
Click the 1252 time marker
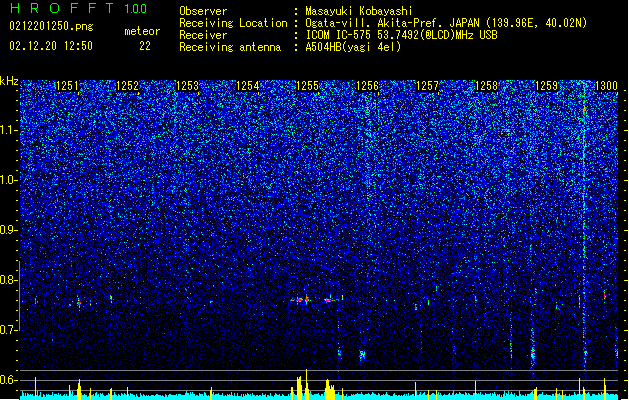click(127, 86)
